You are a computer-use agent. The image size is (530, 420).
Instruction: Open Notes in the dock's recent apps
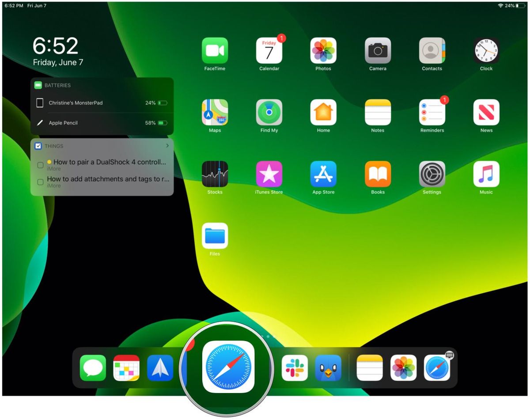click(x=370, y=368)
